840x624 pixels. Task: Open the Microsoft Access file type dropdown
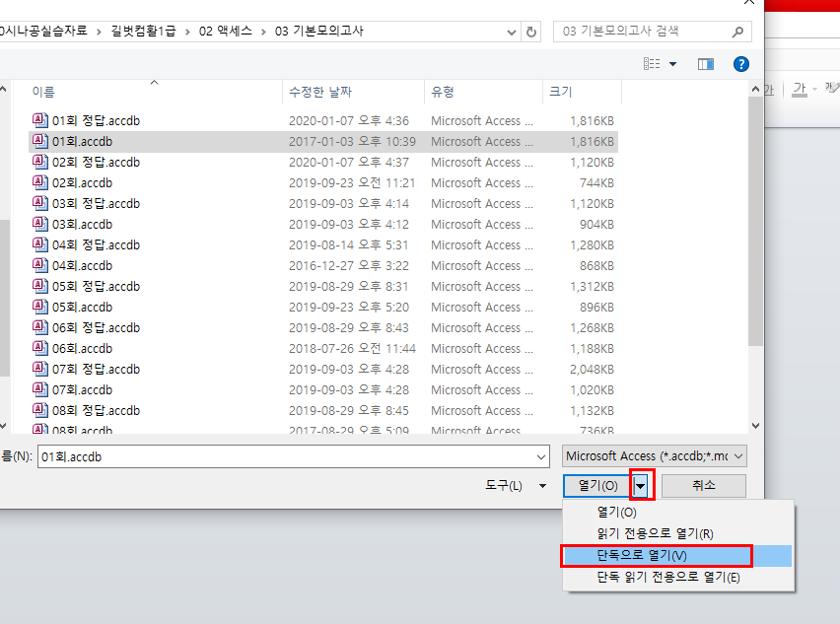(655, 456)
